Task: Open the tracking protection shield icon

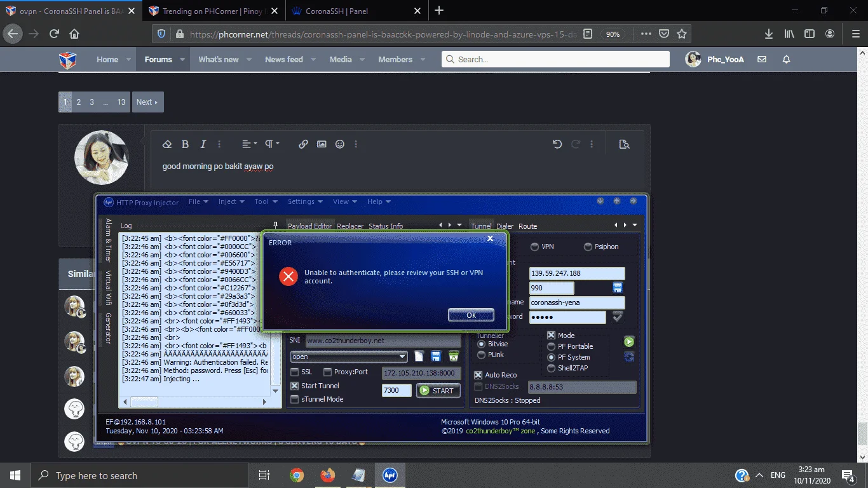Action: [x=161, y=34]
